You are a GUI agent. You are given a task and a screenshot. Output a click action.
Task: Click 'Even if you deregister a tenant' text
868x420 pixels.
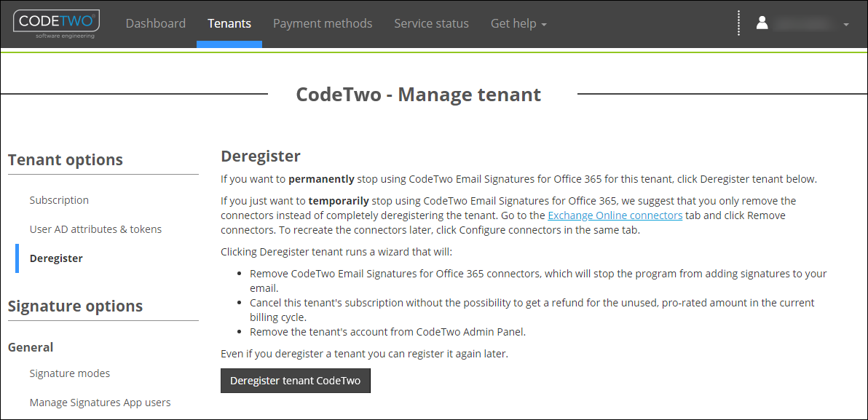click(364, 354)
